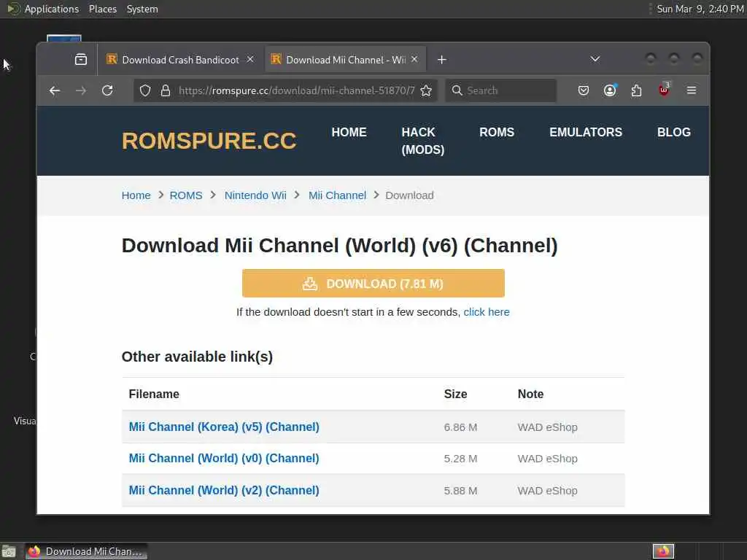
Task: Expand the list all tabs chevron
Action: [595, 60]
